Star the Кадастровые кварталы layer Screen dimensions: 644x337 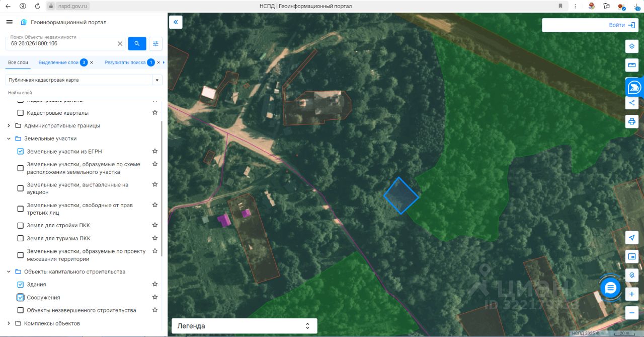tap(155, 113)
